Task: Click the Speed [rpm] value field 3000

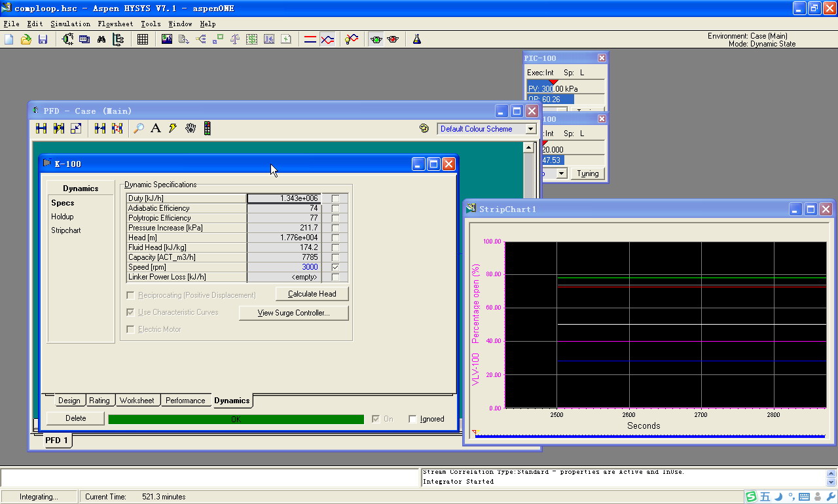Action: click(284, 267)
